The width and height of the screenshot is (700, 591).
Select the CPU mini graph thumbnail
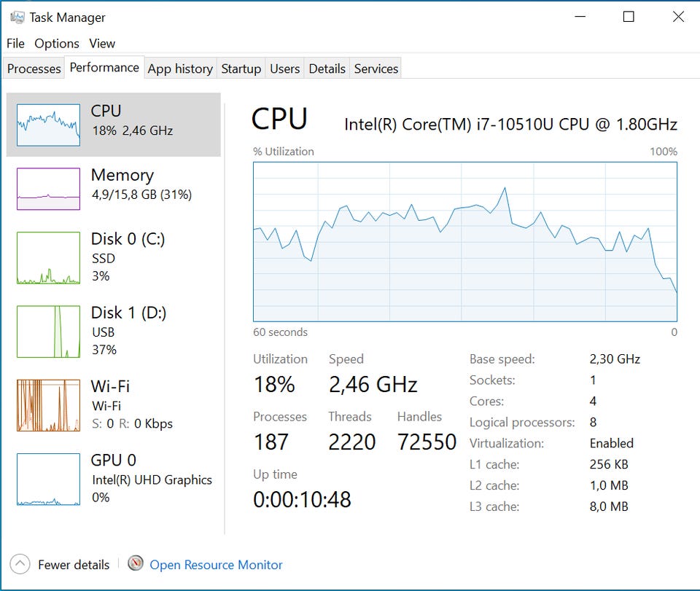[48, 125]
